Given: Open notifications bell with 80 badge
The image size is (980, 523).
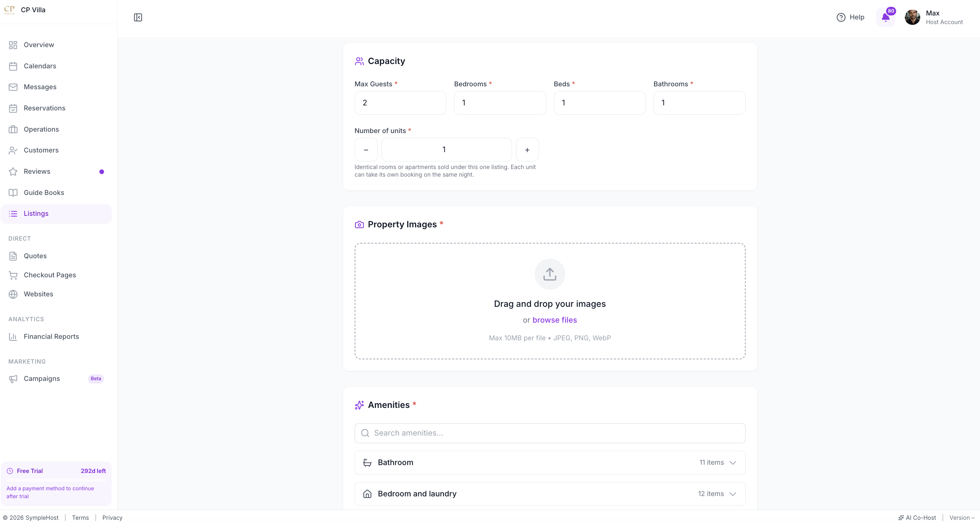Looking at the screenshot, I should click(x=886, y=17).
